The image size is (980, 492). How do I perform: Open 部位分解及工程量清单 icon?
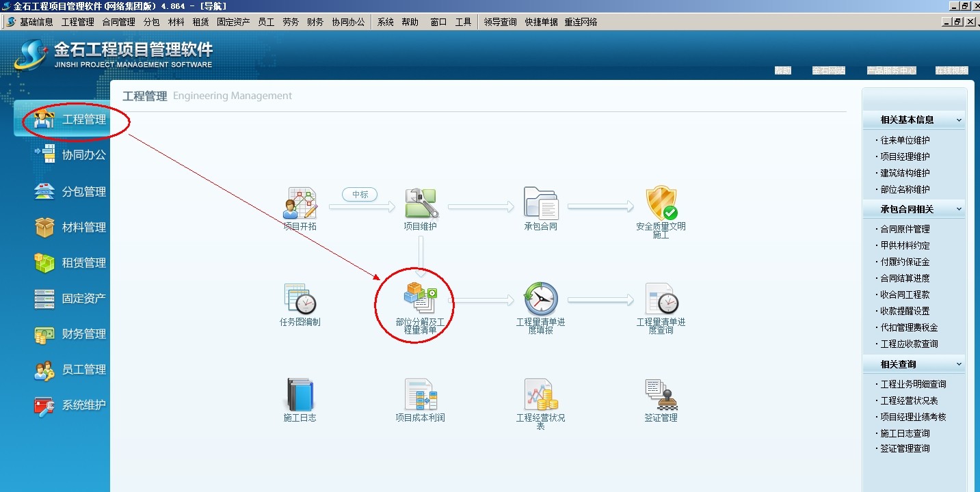tap(419, 299)
